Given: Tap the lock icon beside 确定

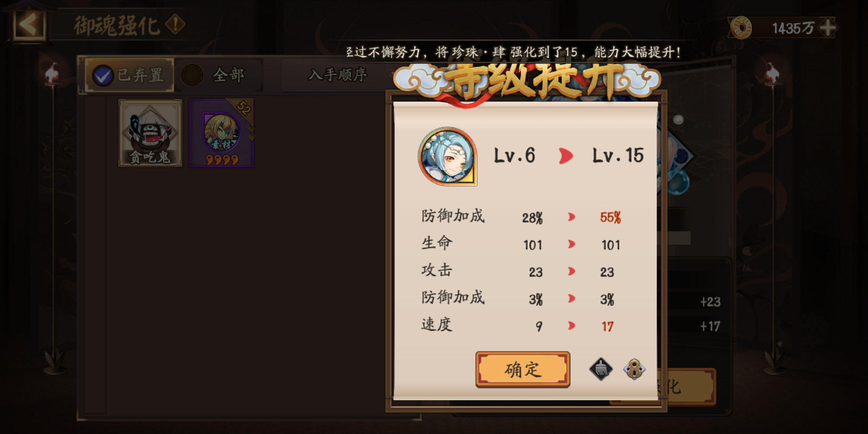Looking at the screenshot, I should pyautogui.click(x=635, y=369).
